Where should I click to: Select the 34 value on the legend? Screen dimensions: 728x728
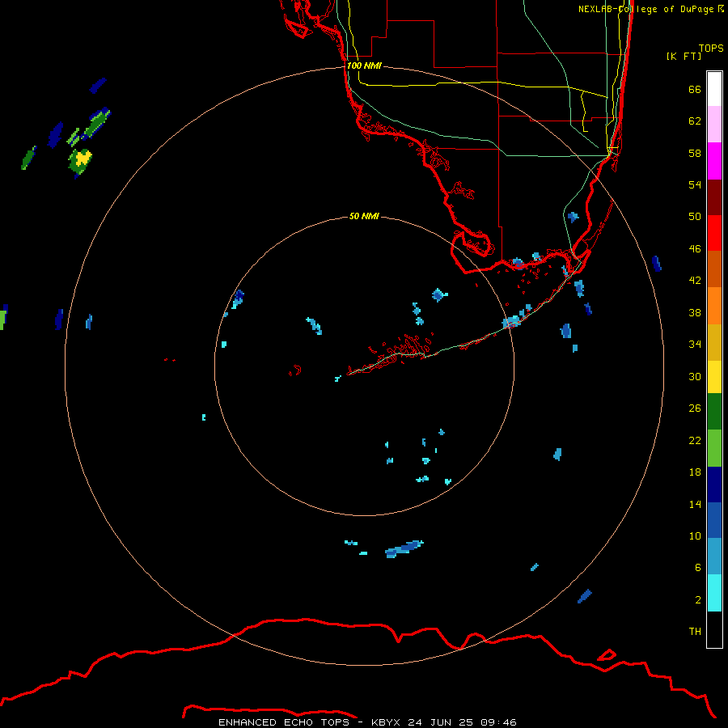695,345
